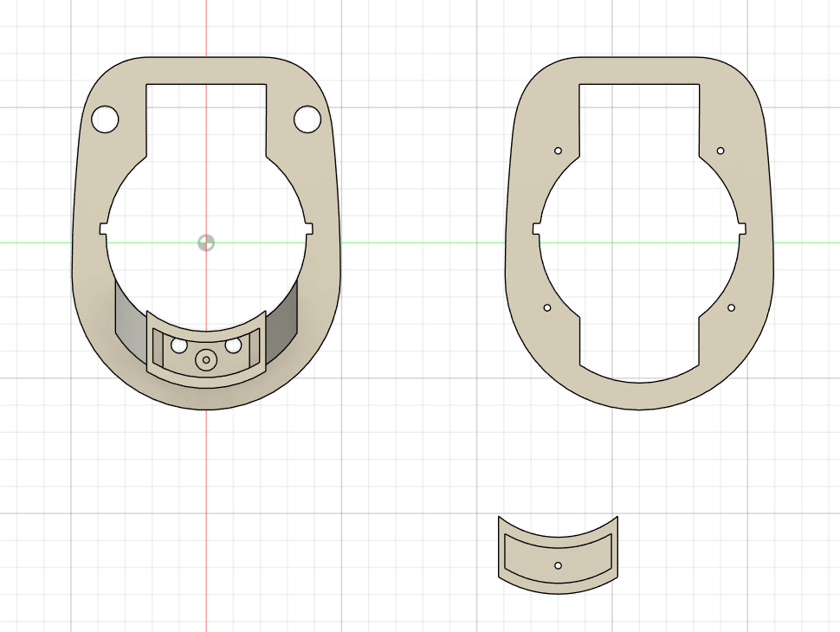
Task: Click center hole of separate curved piece
Action: (559, 565)
